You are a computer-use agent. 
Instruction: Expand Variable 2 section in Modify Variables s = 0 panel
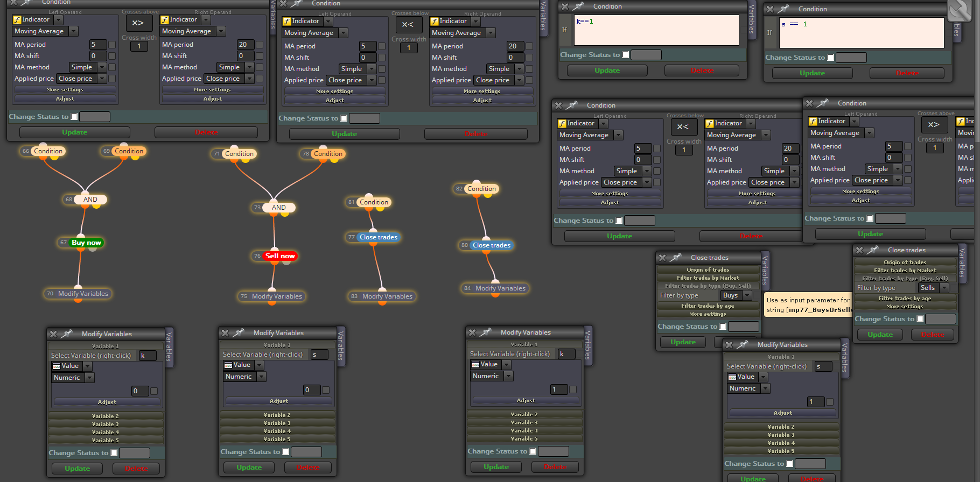[x=277, y=415]
